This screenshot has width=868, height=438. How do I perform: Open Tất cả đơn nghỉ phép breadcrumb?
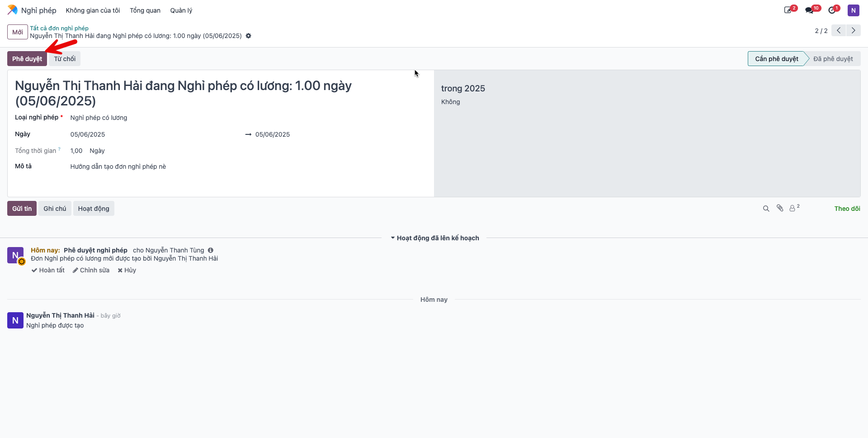pyautogui.click(x=59, y=28)
